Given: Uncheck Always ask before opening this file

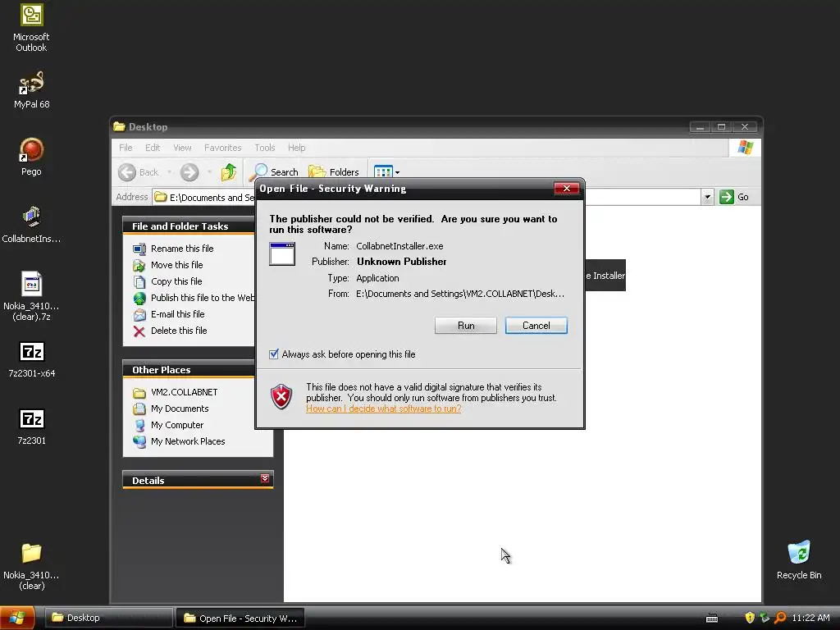Looking at the screenshot, I should coord(274,354).
